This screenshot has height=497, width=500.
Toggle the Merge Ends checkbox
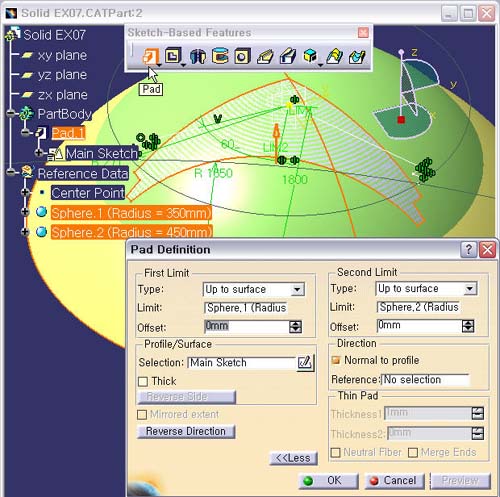pos(413,453)
